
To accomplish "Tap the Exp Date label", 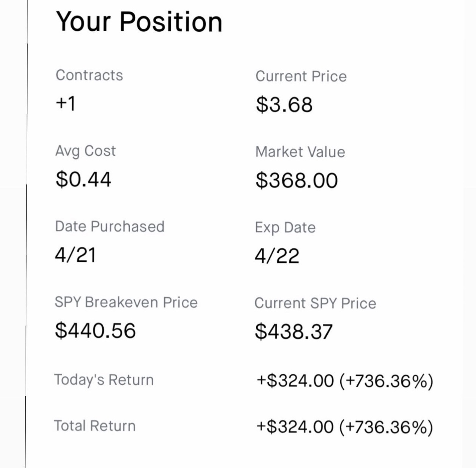I will (285, 227).
